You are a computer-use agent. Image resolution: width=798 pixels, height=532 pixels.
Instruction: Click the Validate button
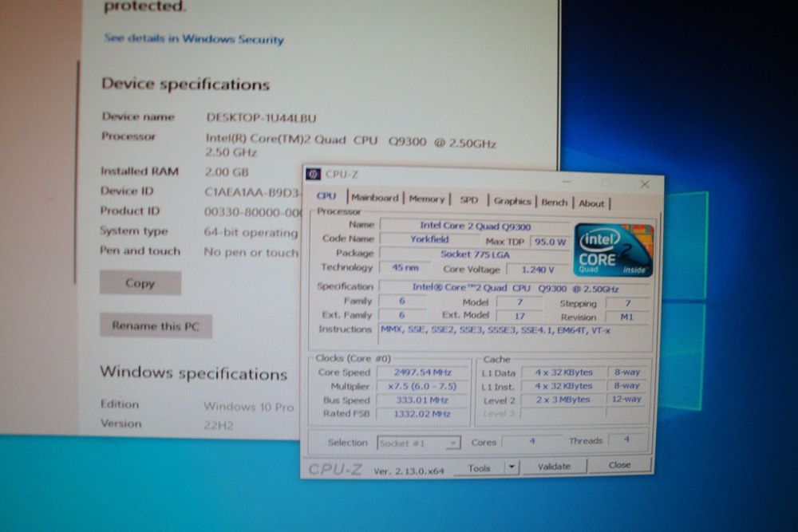pyautogui.click(x=555, y=466)
